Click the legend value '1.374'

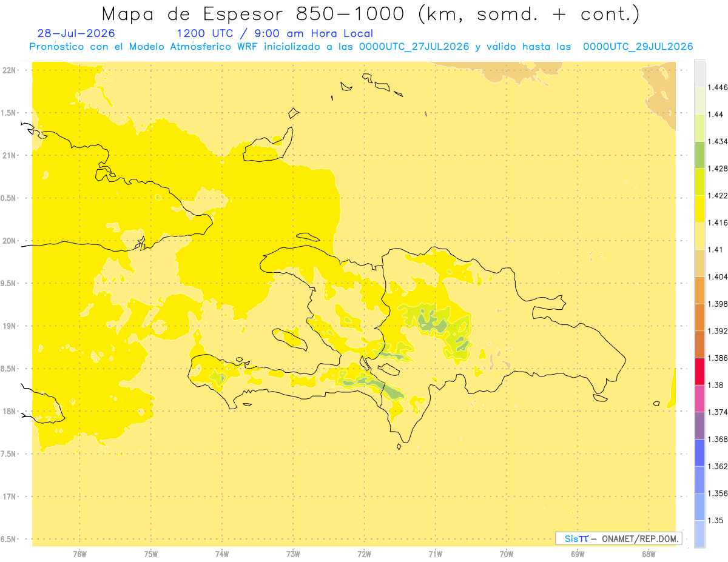[717, 412]
